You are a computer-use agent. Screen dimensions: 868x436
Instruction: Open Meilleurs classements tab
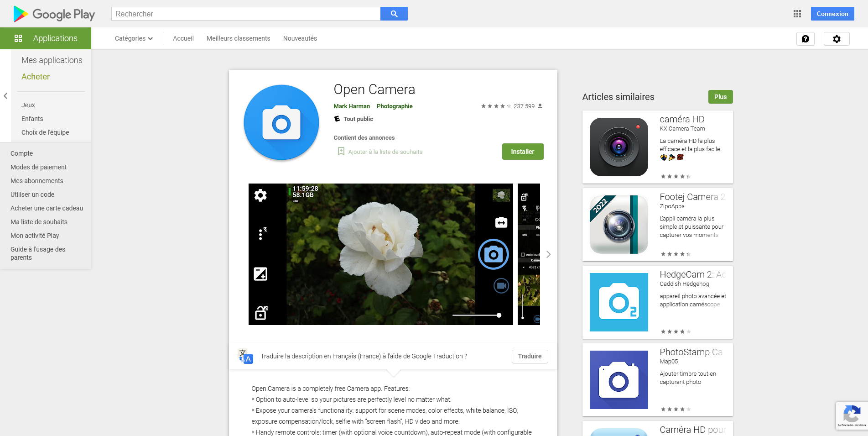point(239,38)
